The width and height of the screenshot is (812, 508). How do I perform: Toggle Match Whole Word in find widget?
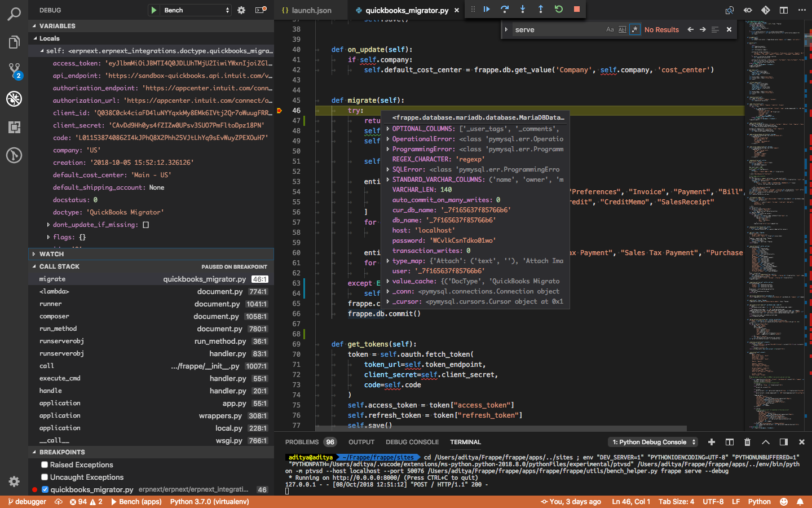623,29
